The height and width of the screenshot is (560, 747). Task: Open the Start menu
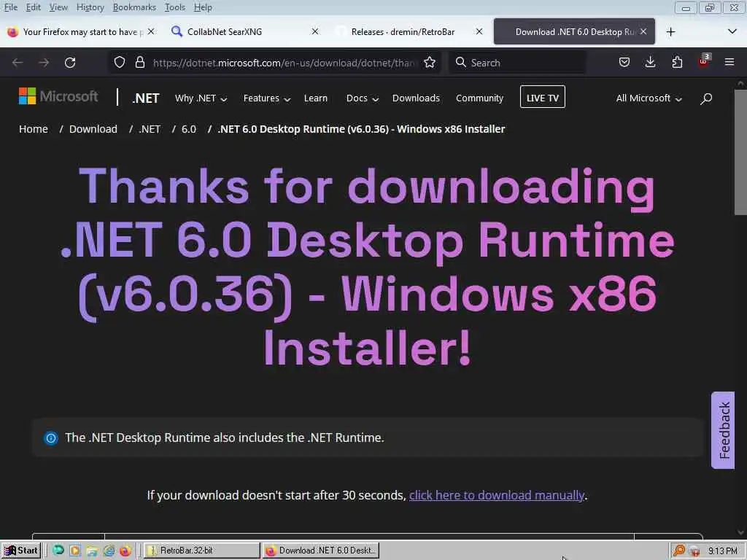click(x=21, y=551)
